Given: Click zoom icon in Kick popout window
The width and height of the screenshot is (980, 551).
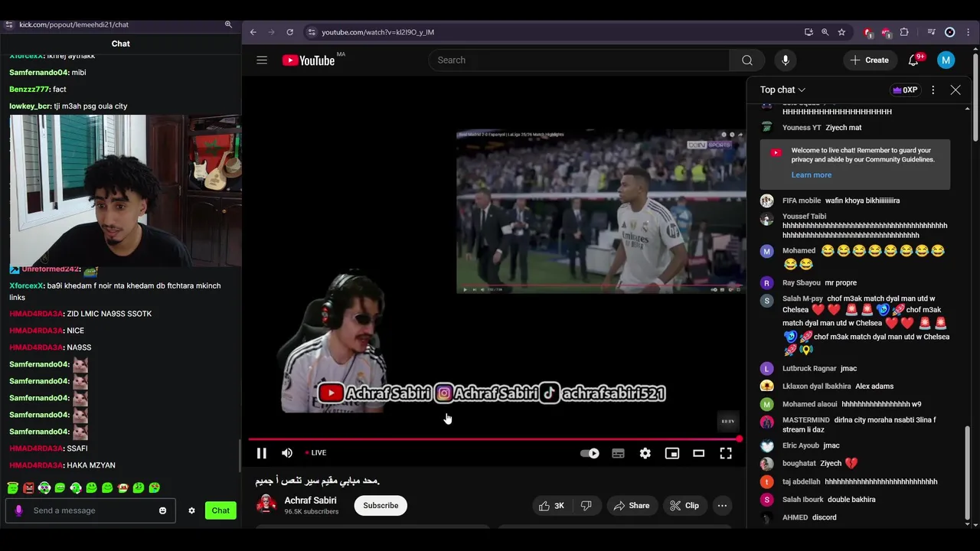Looking at the screenshot, I should 228,24.
